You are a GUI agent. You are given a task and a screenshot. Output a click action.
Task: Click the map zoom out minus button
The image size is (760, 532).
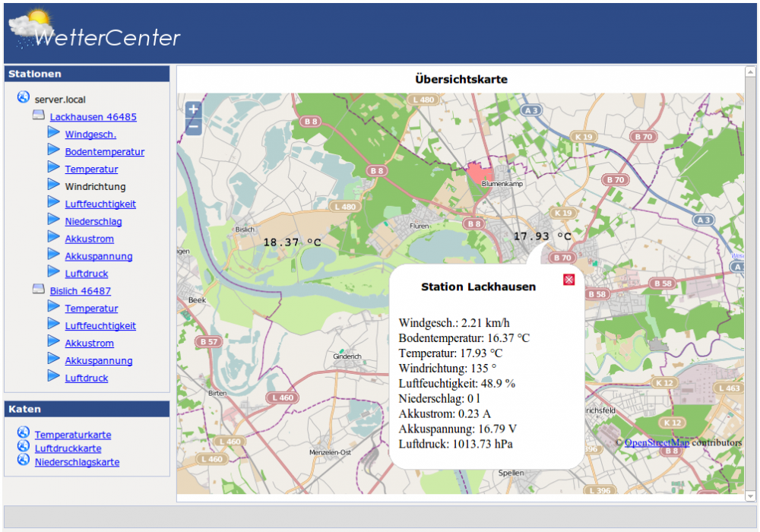[193, 127]
